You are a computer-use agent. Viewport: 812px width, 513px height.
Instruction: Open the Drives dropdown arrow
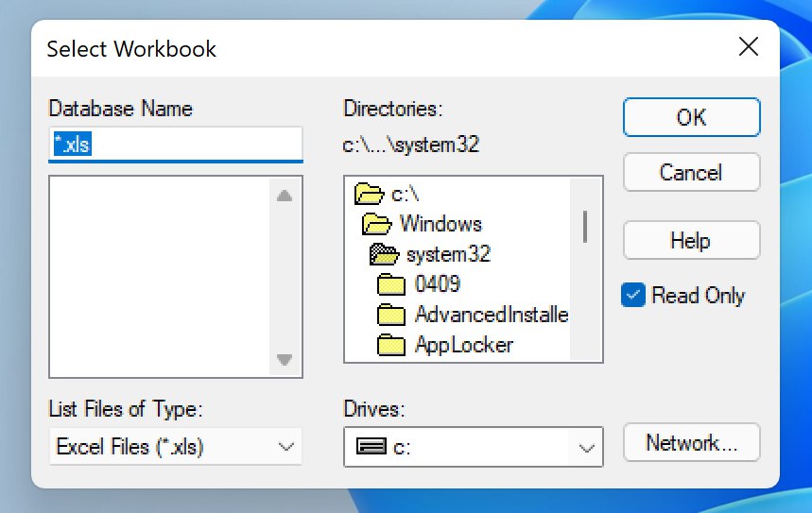[587, 447]
